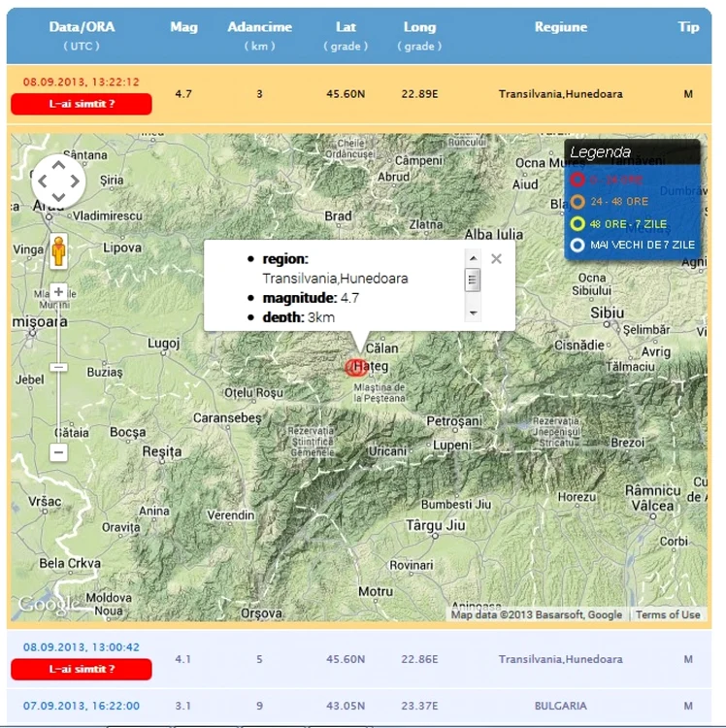Close the earthquake info popup

tap(496, 258)
